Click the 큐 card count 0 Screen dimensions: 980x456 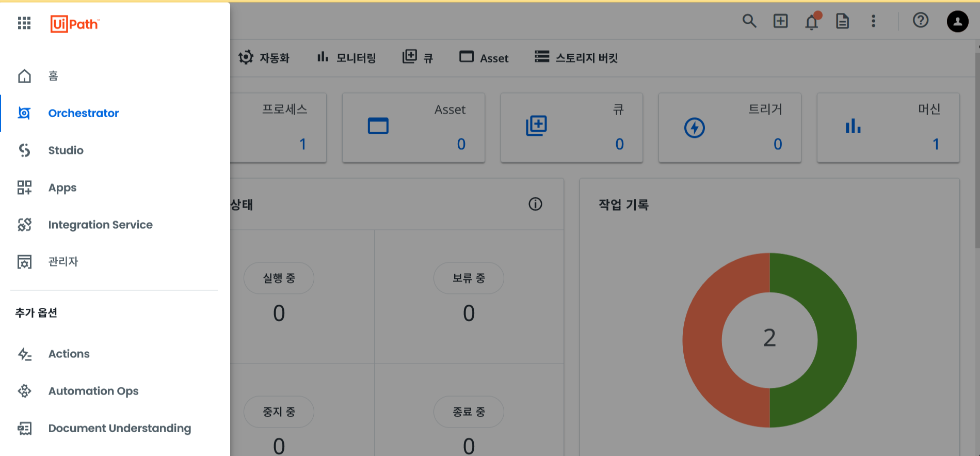620,144
